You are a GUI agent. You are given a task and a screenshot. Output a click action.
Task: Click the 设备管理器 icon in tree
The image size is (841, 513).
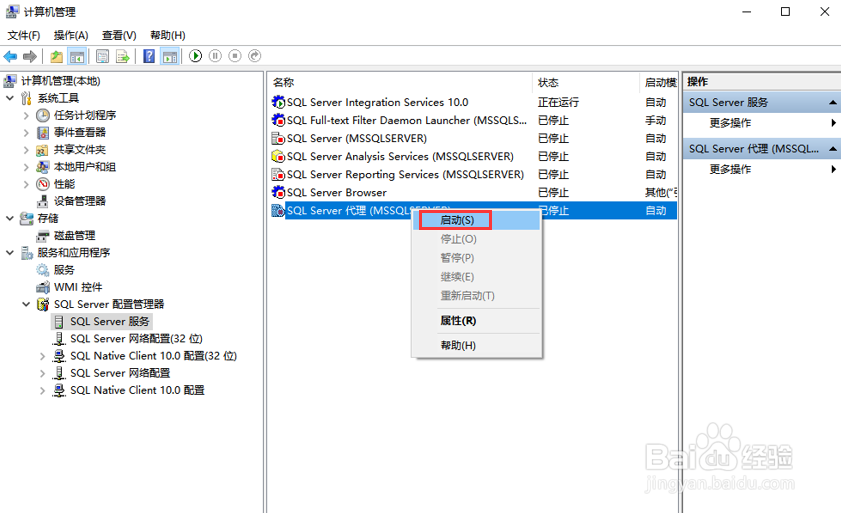[42, 201]
